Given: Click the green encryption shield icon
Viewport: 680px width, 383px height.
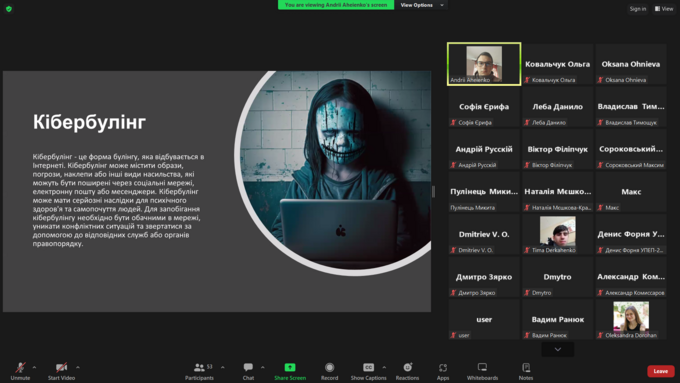Looking at the screenshot, I should point(9,9).
